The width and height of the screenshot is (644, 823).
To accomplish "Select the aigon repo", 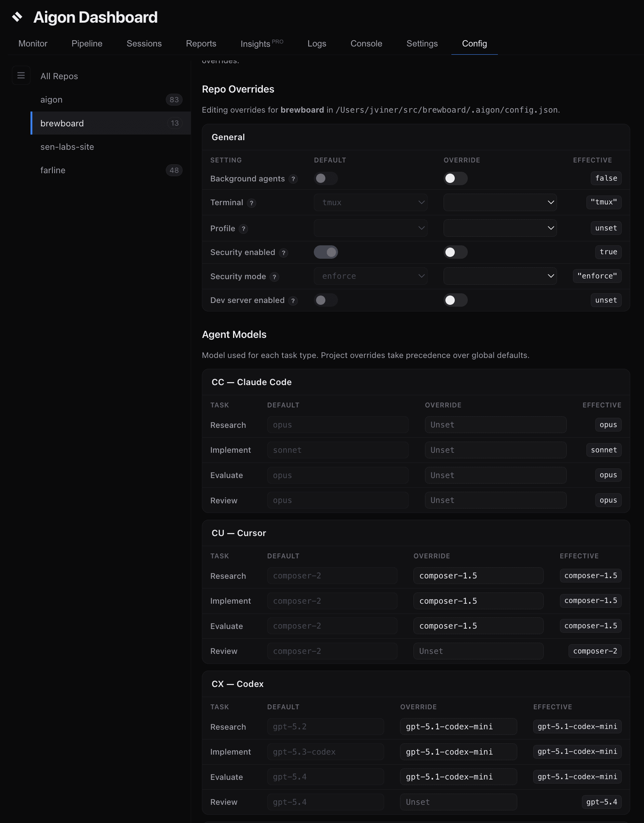I will 110,100.
